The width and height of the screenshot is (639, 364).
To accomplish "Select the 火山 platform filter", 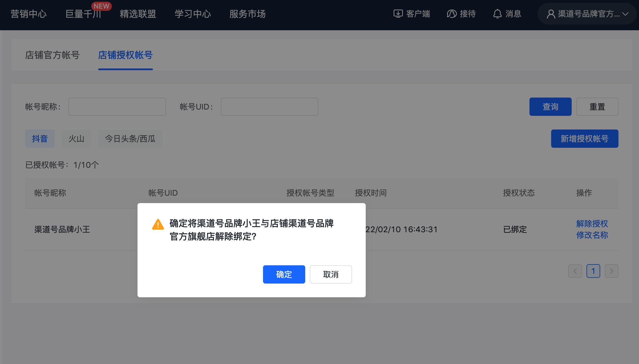I will (76, 139).
